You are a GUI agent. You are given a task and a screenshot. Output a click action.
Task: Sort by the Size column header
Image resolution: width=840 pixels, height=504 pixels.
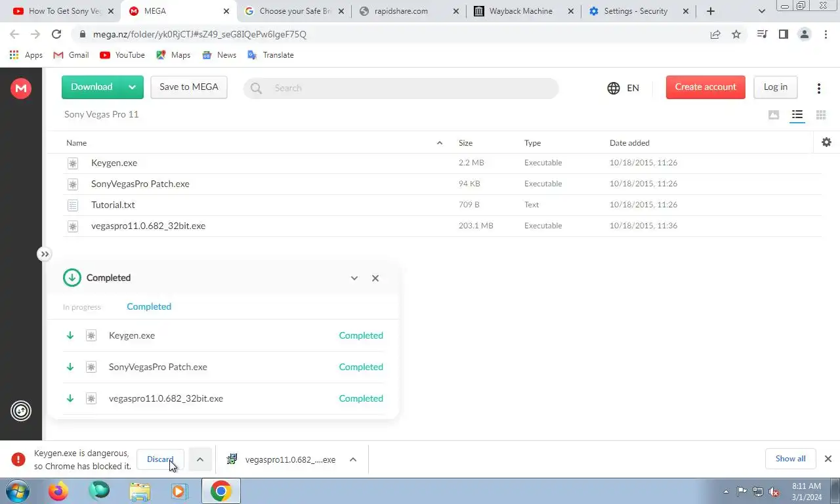click(x=465, y=142)
